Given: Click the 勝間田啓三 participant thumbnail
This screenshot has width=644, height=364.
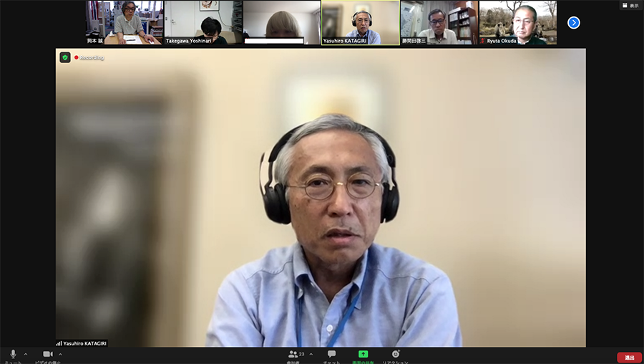Looking at the screenshot, I should [439, 22].
